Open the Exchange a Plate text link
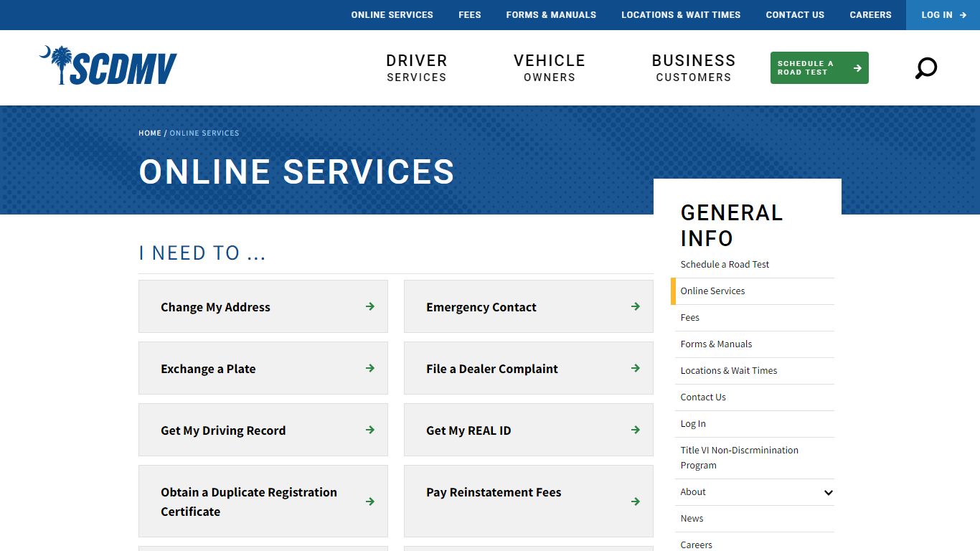980x551 pixels. [x=208, y=369]
